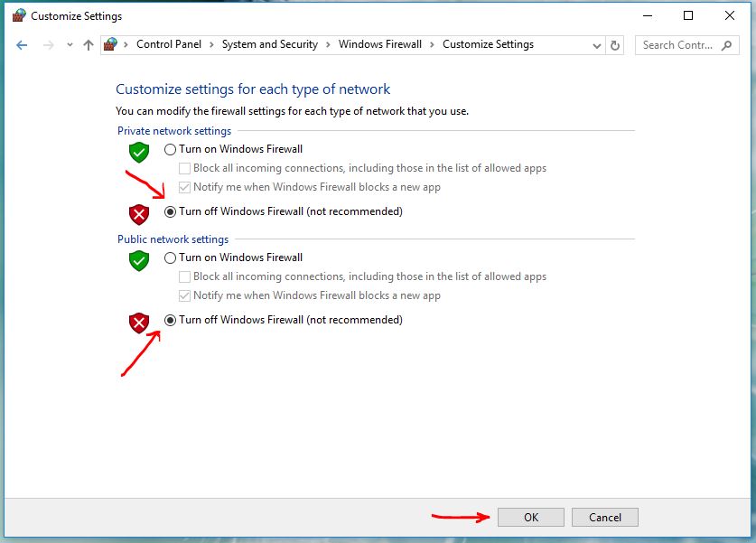Click the Search Control Panel field

(x=677, y=45)
